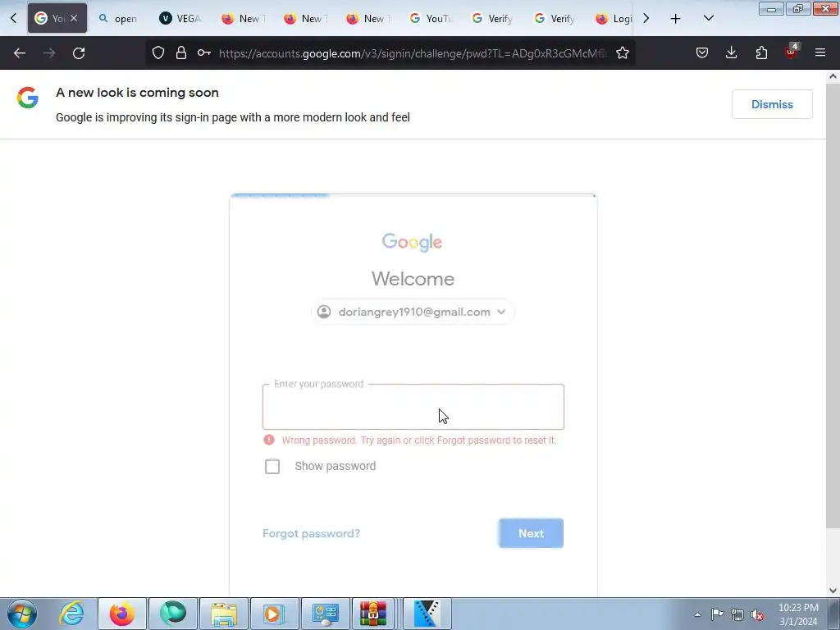The height and width of the screenshot is (630, 840).
Task: Bookmark this page with the star icon
Action: (x=623, y=53)
